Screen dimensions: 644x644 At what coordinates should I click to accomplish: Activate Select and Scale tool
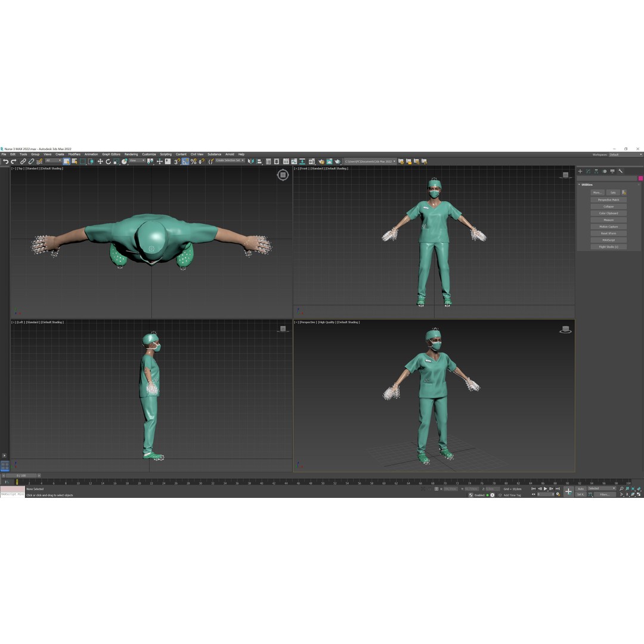point(116,162)
